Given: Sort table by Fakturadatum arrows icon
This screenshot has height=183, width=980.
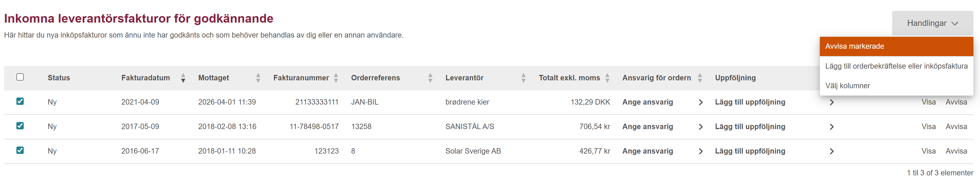Looking at the screenshot, I should pyautogui.click(x=183, y=78).
